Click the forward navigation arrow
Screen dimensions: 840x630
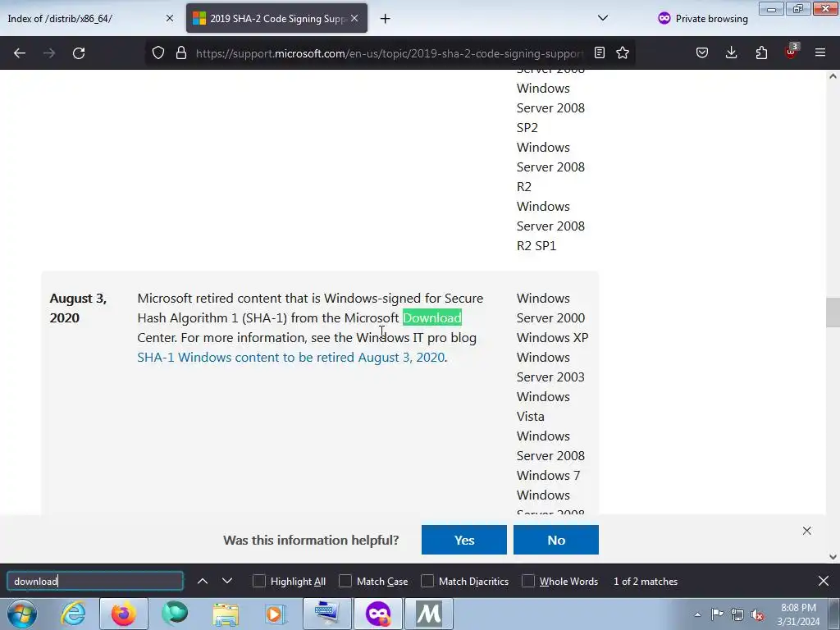tap(48, 53)
